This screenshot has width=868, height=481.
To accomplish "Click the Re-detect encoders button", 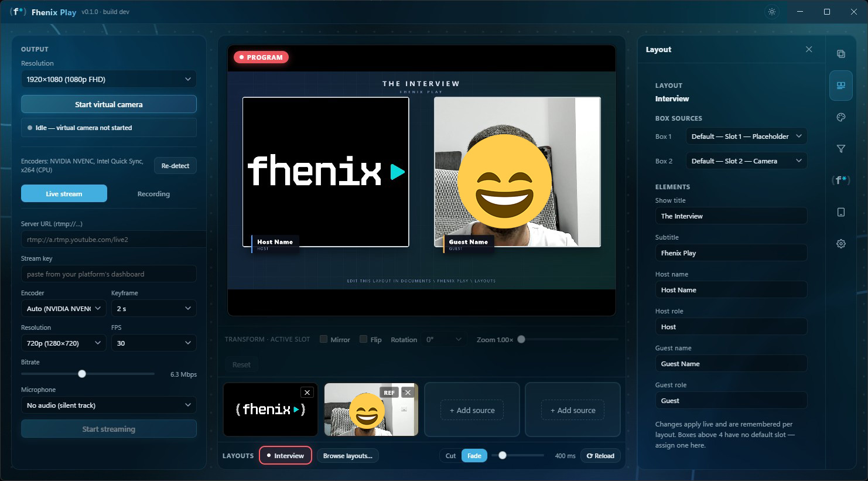I will click(175, 166).
